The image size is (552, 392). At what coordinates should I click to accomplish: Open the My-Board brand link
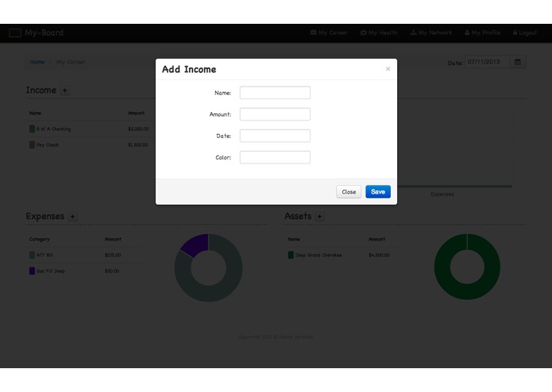[44, 33]
